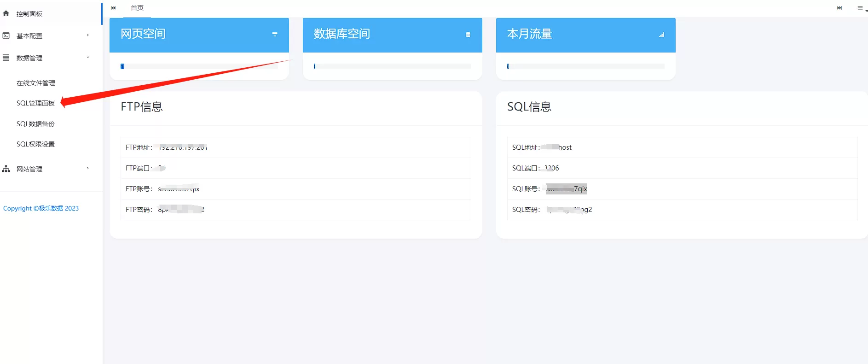Switch to the 首页 tab
Viewport: 868px width, 364px height.
pos(137,8)
